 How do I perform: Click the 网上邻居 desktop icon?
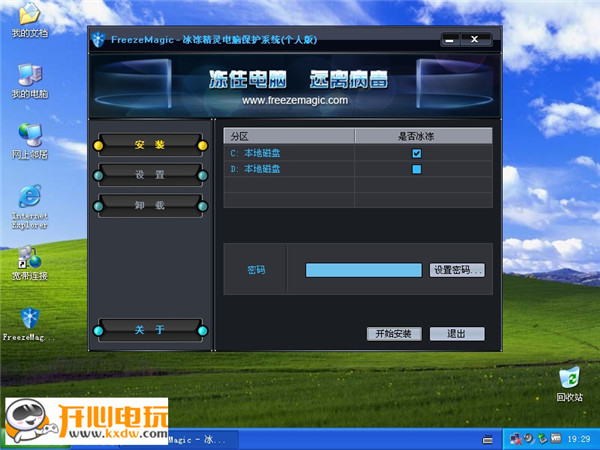pyautogui.click(x=29, y=137)
